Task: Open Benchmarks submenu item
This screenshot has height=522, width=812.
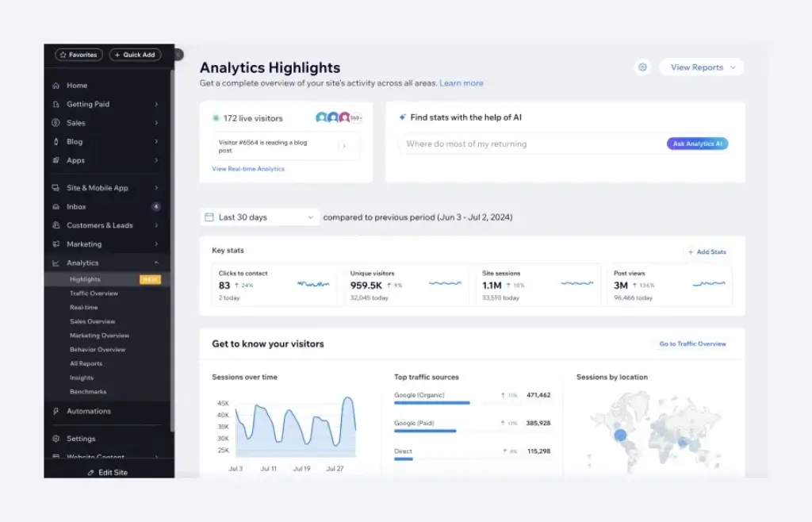Action: pos(88,392)
